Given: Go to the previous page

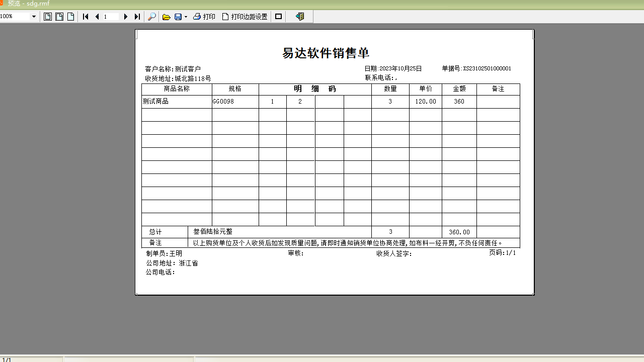Looking at the screenshot, I should tap(97, 17).
